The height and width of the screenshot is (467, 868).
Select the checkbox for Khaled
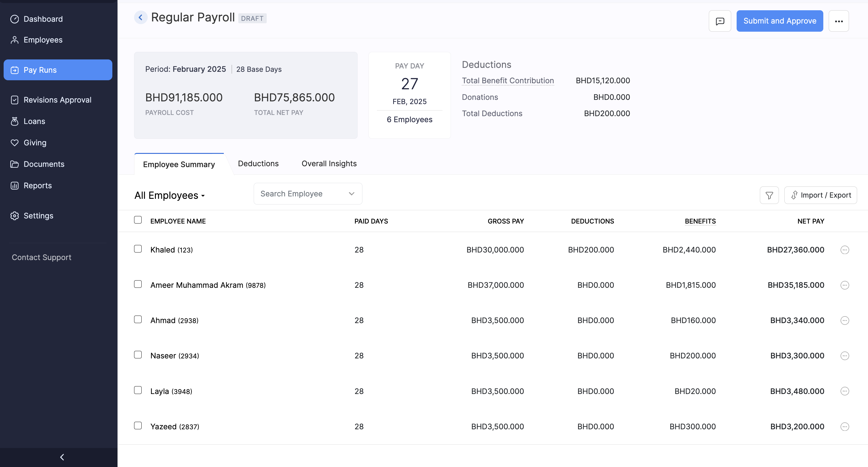pyautogui.click(x=138, y=249)
